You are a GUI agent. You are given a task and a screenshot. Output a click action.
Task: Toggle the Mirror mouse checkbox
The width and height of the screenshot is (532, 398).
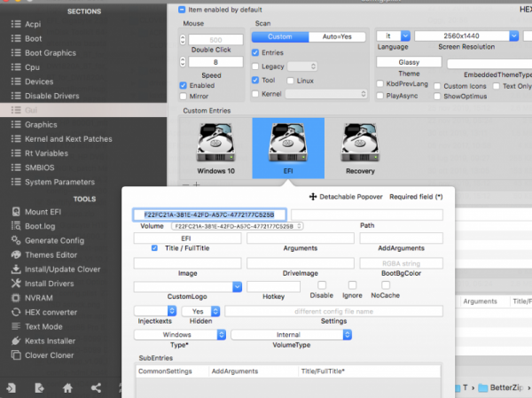point(184,96)
